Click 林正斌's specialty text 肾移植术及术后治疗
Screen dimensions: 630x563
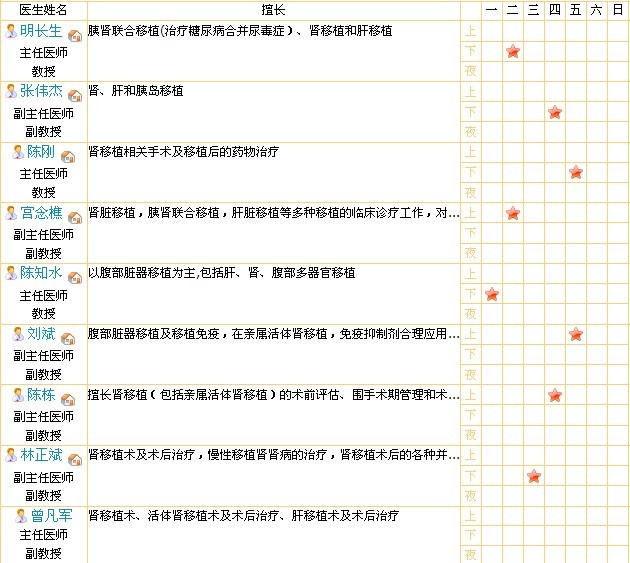(274, 455)
